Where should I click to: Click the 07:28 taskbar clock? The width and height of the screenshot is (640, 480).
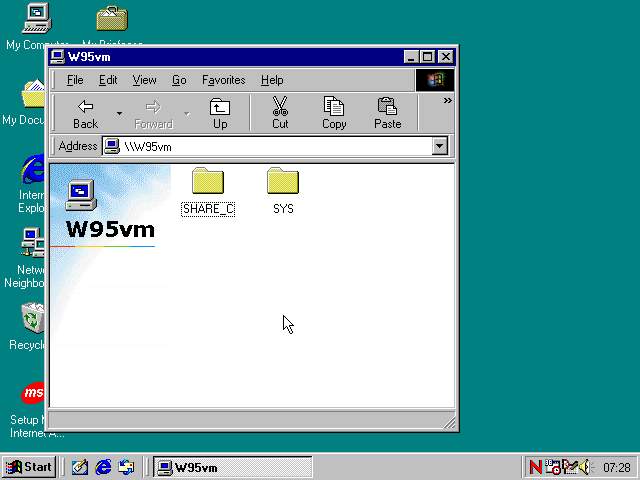click(x=617, y=467)
